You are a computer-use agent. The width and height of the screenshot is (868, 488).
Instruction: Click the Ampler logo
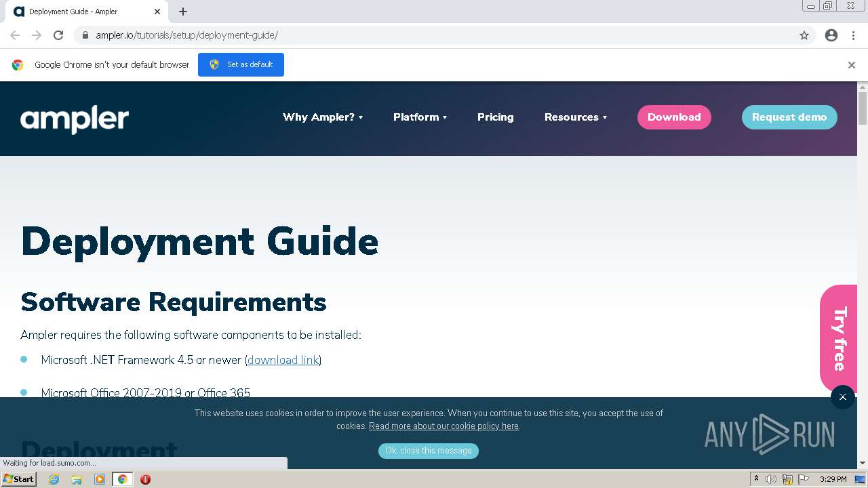[75, 119]
